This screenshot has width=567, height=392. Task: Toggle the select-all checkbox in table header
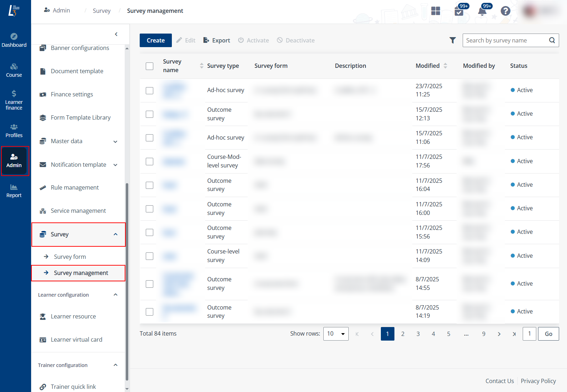(x=149, y=66)
